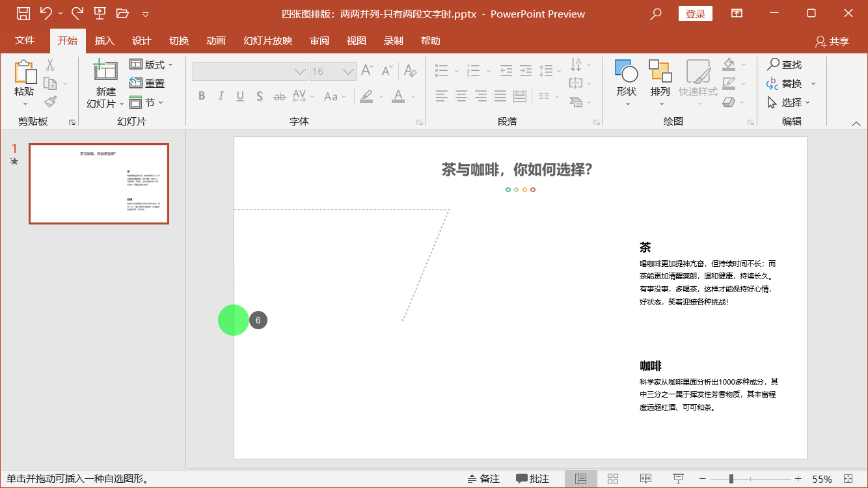Viewport: 868px width, 488px height.
Task: Switch to the 插入 tab
Action: (x=105, y=40)
